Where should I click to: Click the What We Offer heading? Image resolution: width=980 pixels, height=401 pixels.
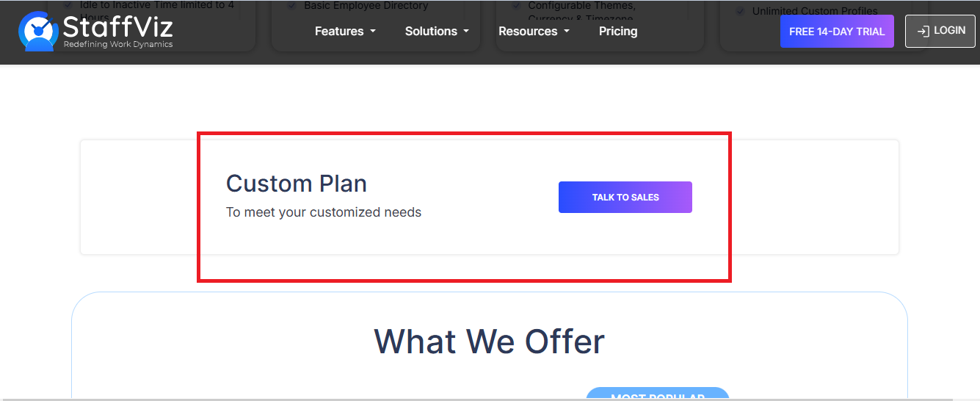490,342
